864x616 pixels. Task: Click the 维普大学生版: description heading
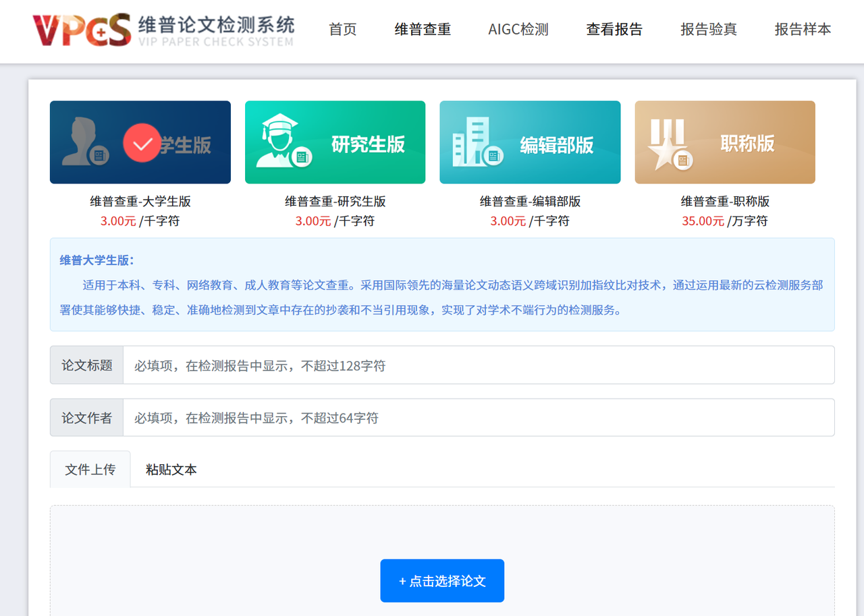click(x=97, y=260)
